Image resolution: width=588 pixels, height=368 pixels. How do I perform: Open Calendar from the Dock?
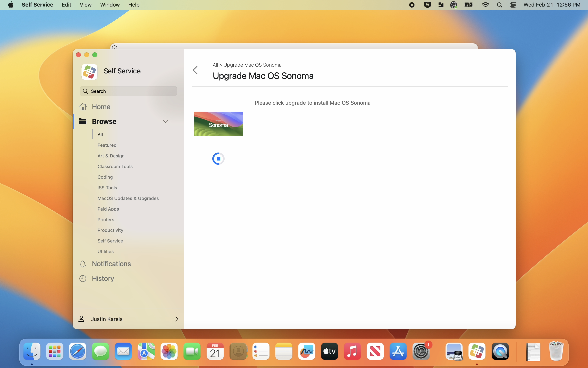(x=215, y=351)
